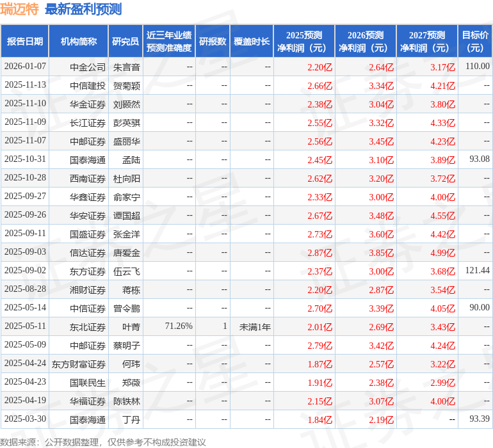
Task: Click the institution 中信建投
Action: tap(88, 86)
